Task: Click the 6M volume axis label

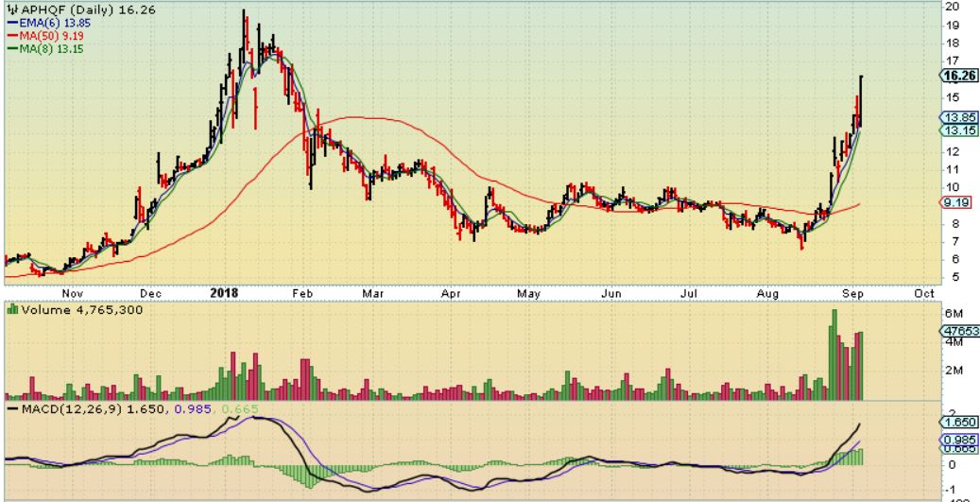Action: pos(954,313)
